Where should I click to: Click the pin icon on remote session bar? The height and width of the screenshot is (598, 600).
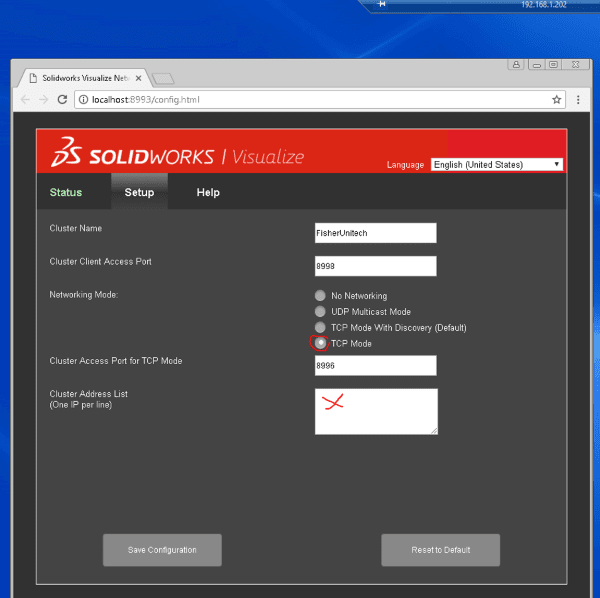pos(381,4)
